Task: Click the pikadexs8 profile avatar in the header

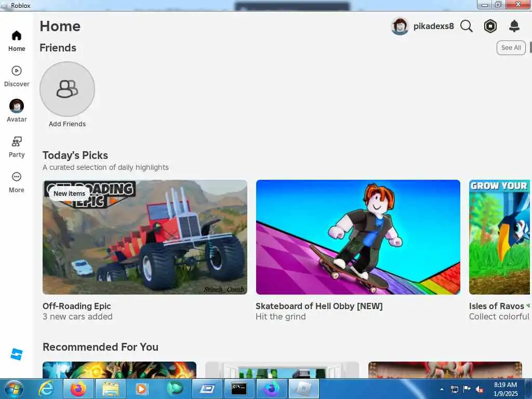Action: [x=400, y=26]
